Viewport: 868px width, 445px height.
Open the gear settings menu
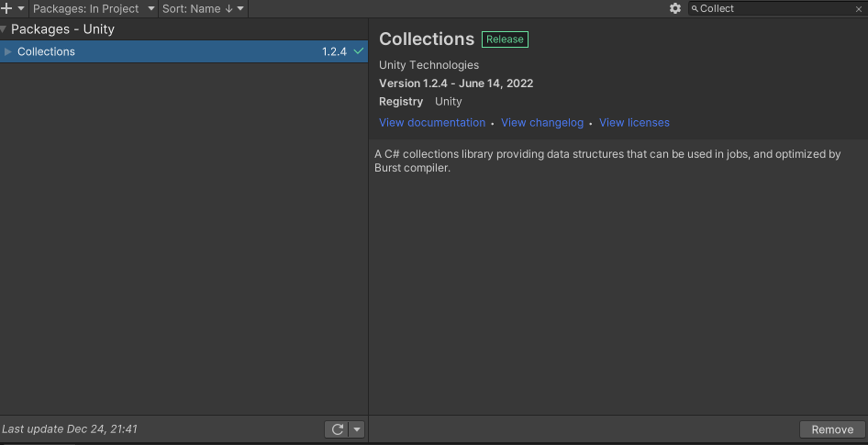[675, 8]
